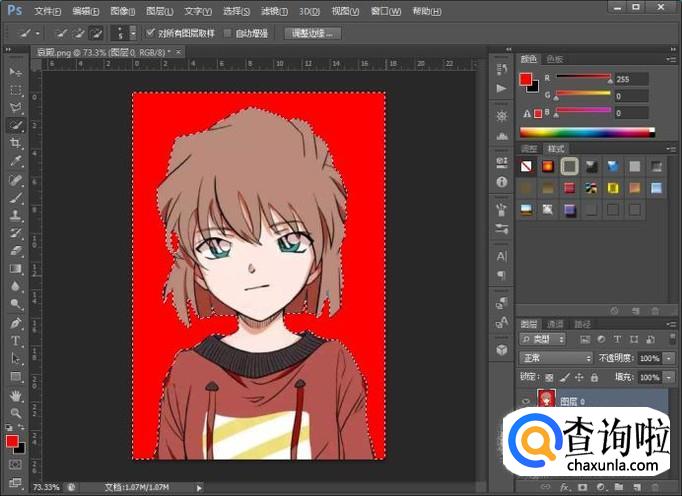This screenshot has width=682, height=496.
Task: Select the Zoom magnifier tool
Action: (x=16, y=413)
